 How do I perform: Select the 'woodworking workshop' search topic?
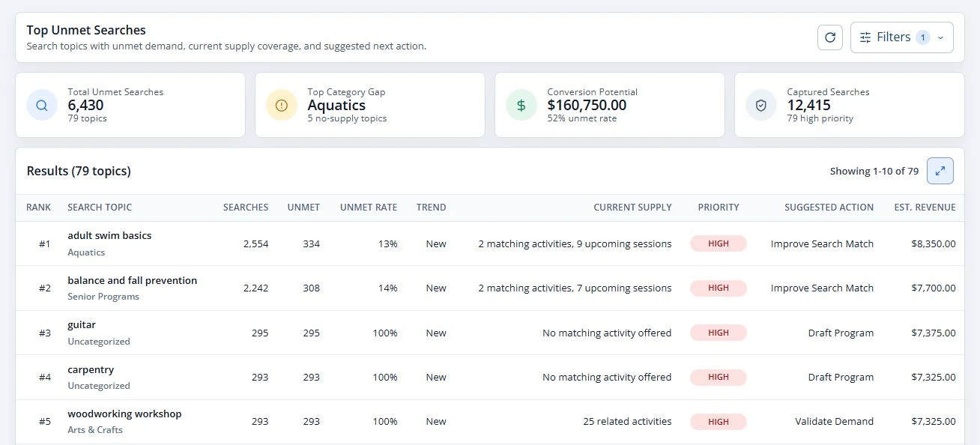(124, 414)
